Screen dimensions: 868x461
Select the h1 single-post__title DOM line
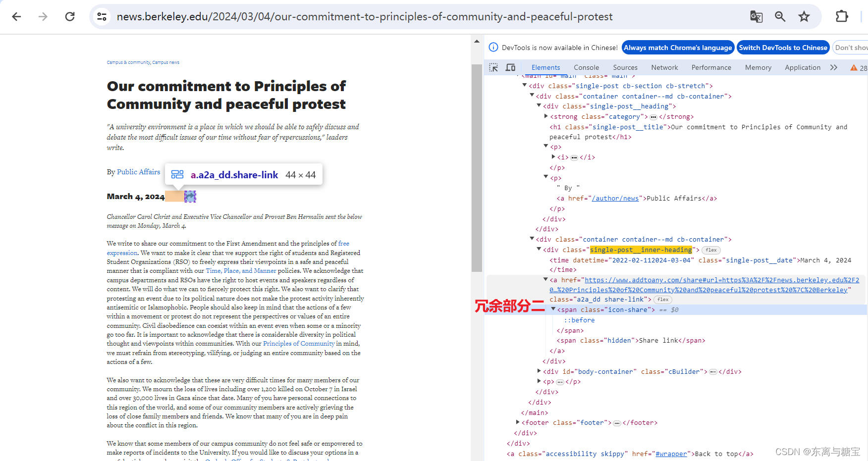coord(699,132)
